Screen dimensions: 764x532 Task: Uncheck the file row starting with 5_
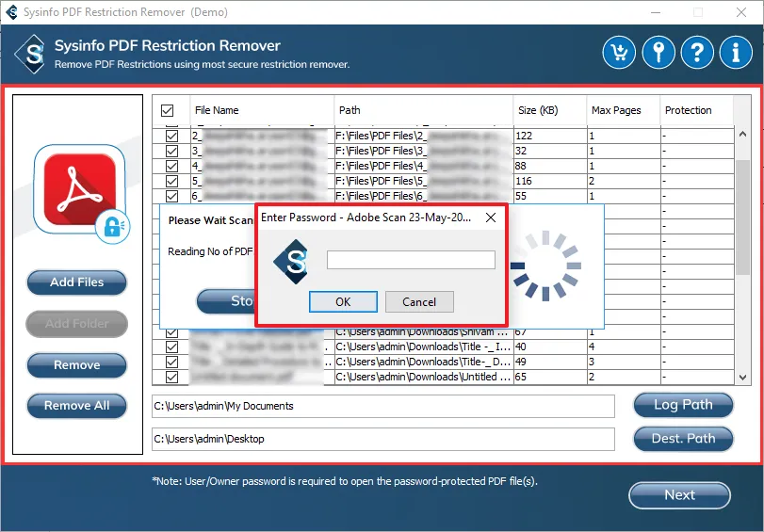tap(171, 181)
